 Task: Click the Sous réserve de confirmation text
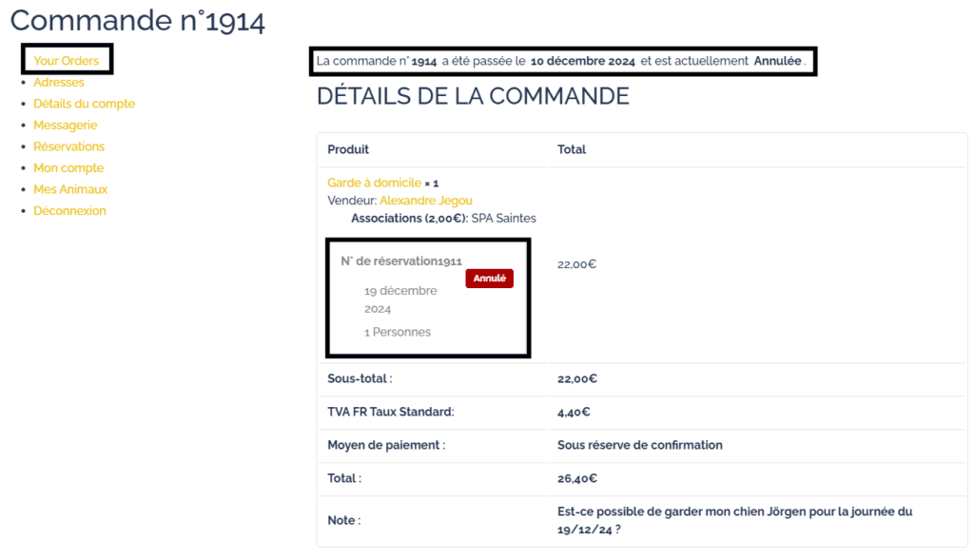[x=639, y=445]
